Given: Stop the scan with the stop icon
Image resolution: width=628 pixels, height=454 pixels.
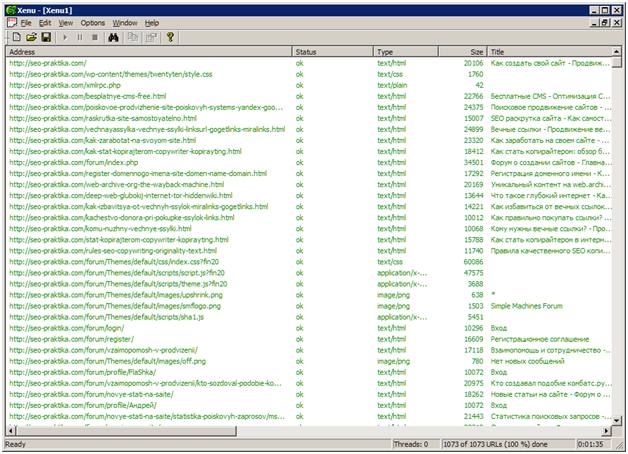Looking at the screenshot, I should point(95,37).
